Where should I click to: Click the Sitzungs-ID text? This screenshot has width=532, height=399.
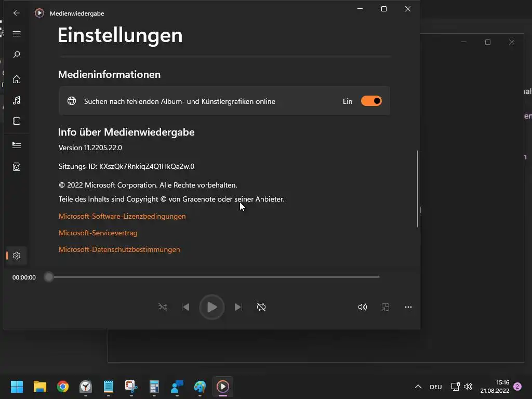(x=127, y=166)
